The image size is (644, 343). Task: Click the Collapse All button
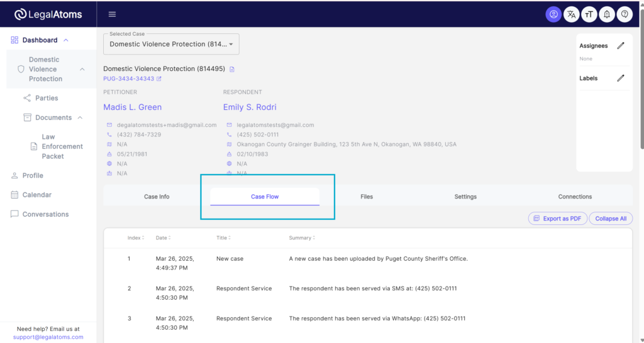click(x=611, y=219)
